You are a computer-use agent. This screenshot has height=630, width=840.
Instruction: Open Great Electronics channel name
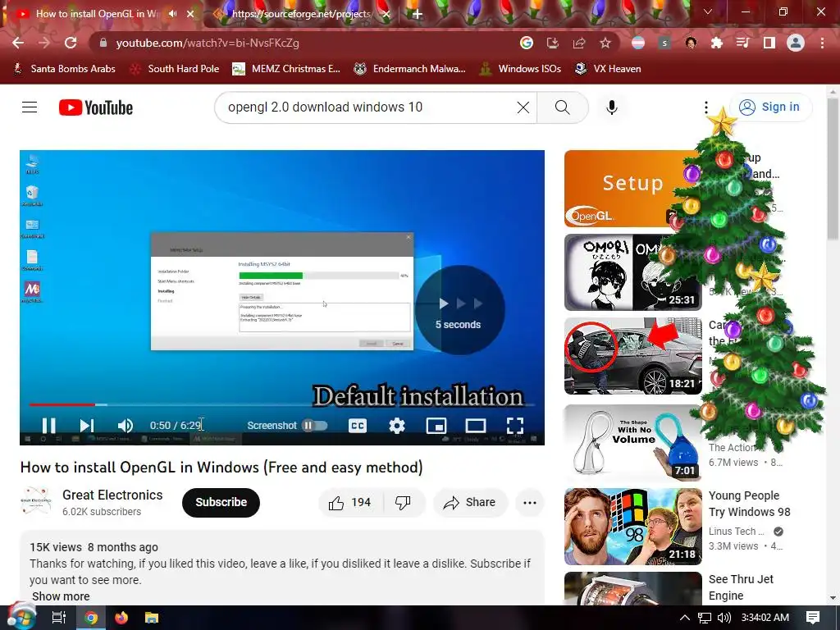click(x=112, y=495)
